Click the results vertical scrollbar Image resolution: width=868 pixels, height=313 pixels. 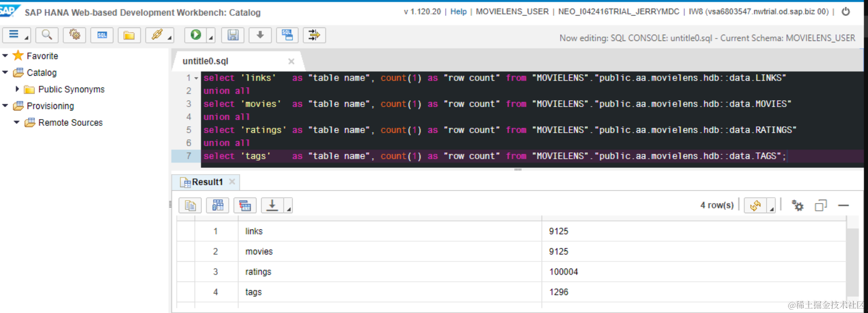coord(853,262)
